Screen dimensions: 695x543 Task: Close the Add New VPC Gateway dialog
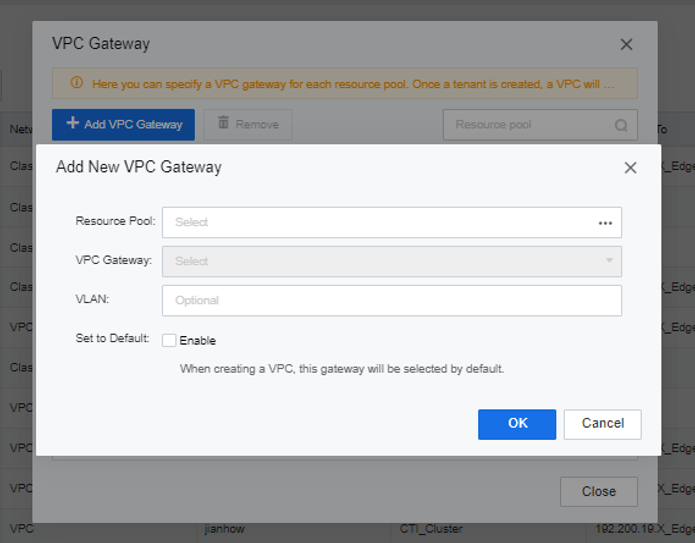click(x=630, y=167)
